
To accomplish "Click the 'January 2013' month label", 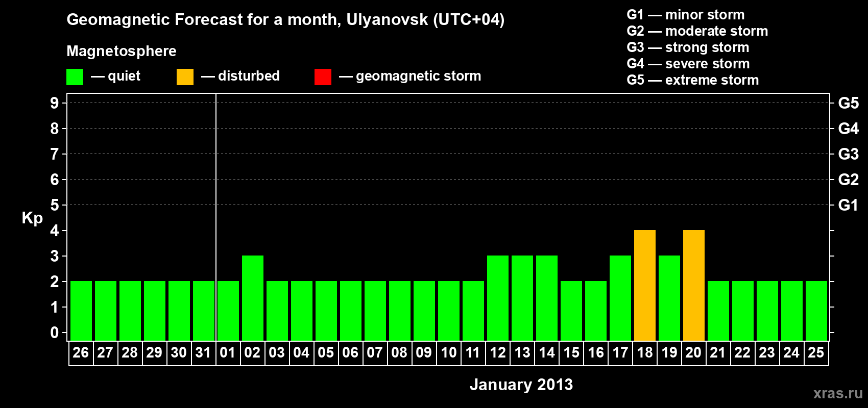I will click(x=521, y=385).
